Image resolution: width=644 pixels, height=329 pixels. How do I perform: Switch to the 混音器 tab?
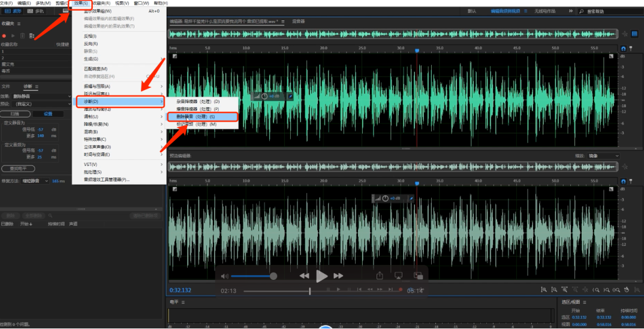299,21
